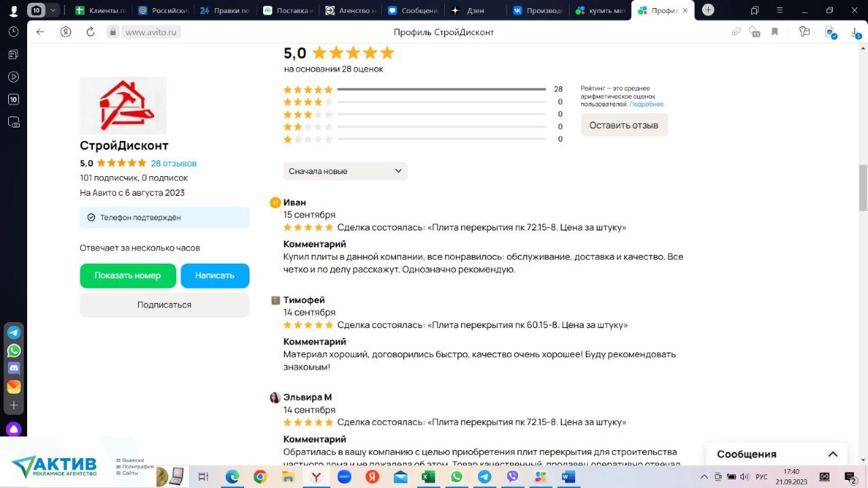
Task: Click the 'Показать номер' button
Action: 127,276
